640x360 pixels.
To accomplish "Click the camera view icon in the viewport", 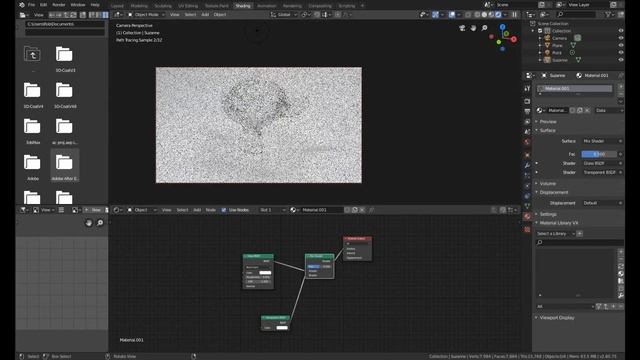I will (462, 28).
